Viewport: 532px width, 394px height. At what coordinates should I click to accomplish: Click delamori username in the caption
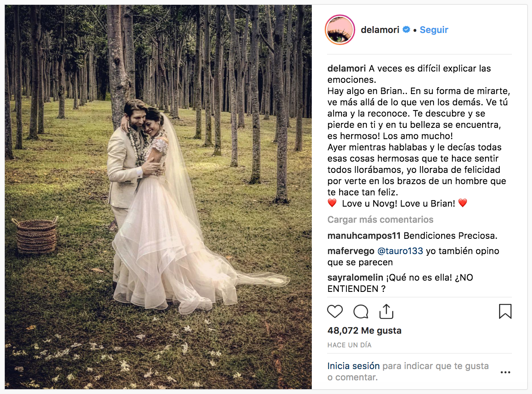[x=347, y=68]
